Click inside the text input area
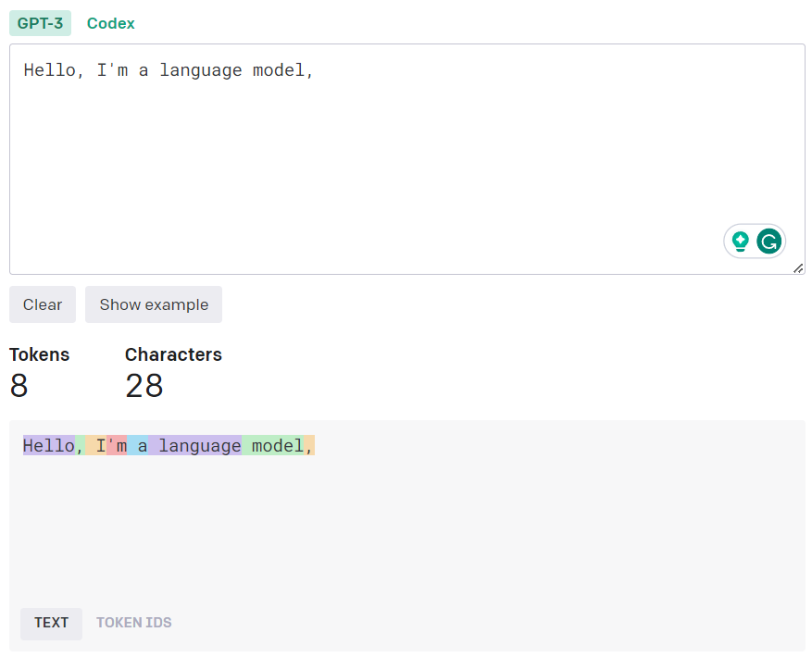This screenshot has height=657, width=812. [x=407, y=159]
